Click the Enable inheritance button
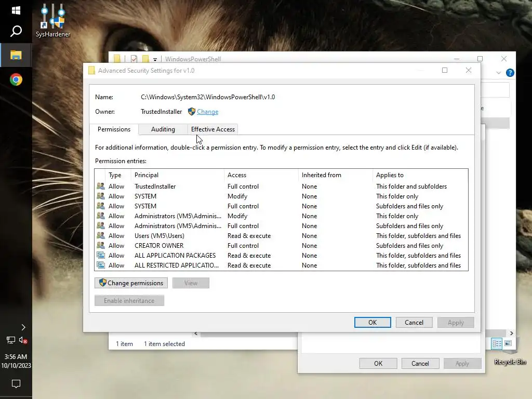532x399 pixels. click(x=129, y=301)
